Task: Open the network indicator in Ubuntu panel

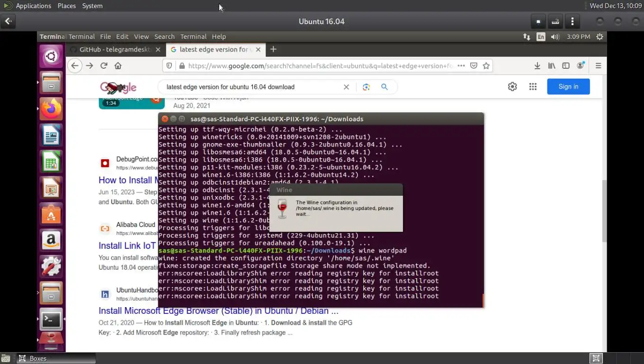Action: point(527,36)
